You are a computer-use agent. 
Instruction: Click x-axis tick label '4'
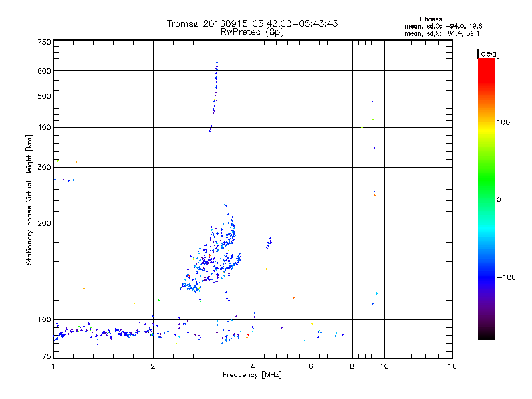(253, 366)
